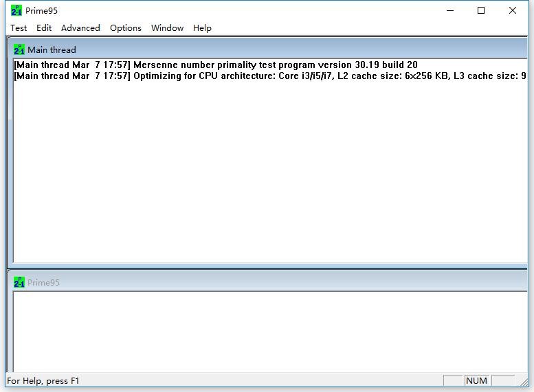The image size is (534, 392).
Task: Click the Prime95 title text in title bar
Action: pyautogui.click(x=41, y=10)
